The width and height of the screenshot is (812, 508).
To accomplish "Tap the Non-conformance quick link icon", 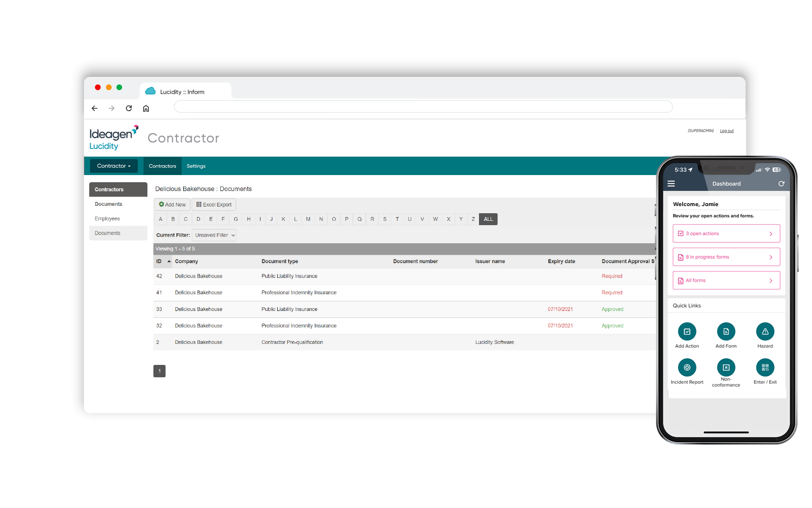I will click(726, 367).
